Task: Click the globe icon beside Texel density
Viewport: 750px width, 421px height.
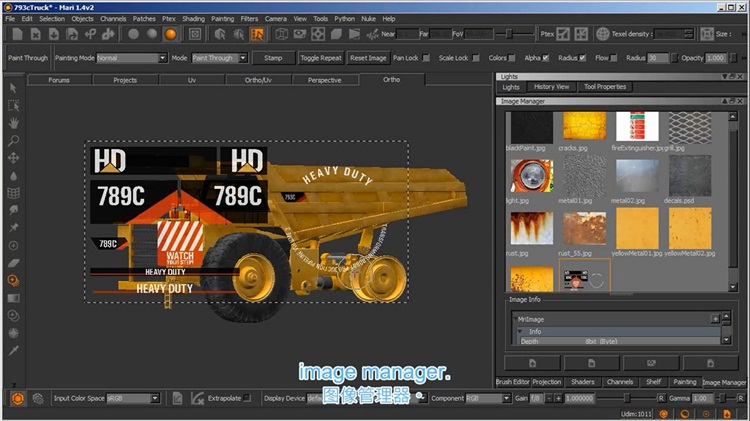Action: click(603, 34)
